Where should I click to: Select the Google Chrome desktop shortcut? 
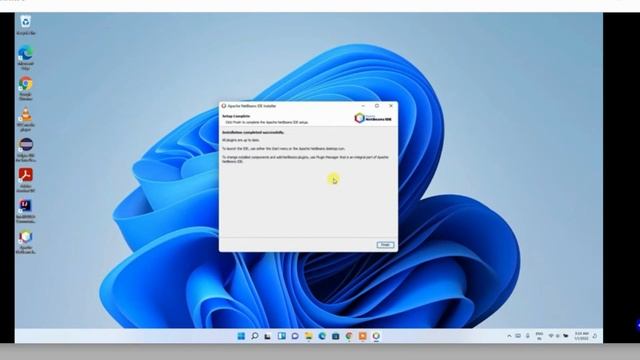[x=25, y=88]
